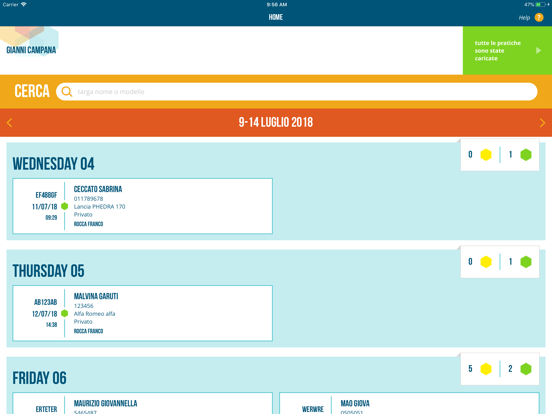
Task: Click Thursday 05 yellow hexagon counter
Action: coord(486,262)
